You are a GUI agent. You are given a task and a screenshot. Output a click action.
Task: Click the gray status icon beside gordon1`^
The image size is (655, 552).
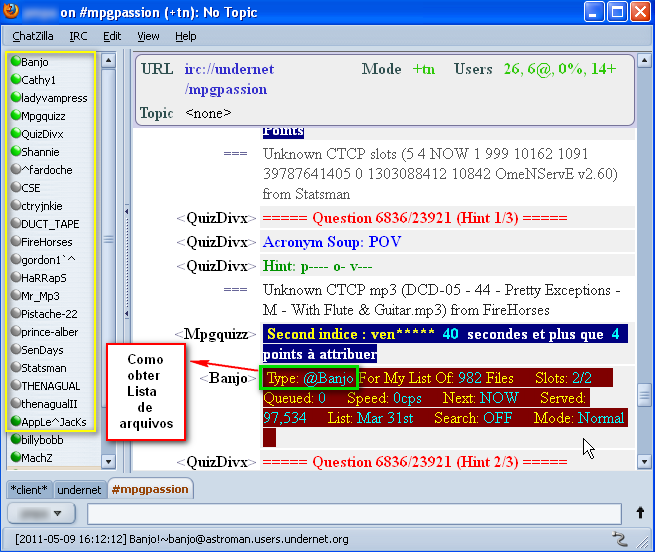click(16, 259)
